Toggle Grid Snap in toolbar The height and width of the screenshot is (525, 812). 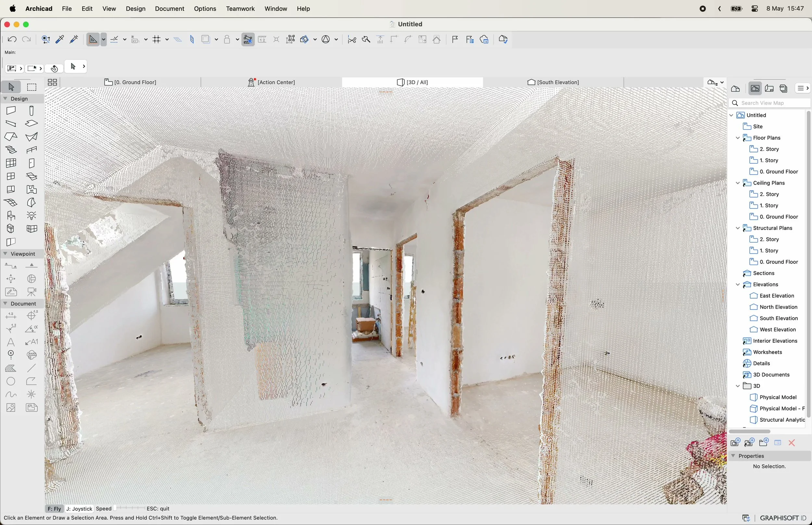(157, 40)
